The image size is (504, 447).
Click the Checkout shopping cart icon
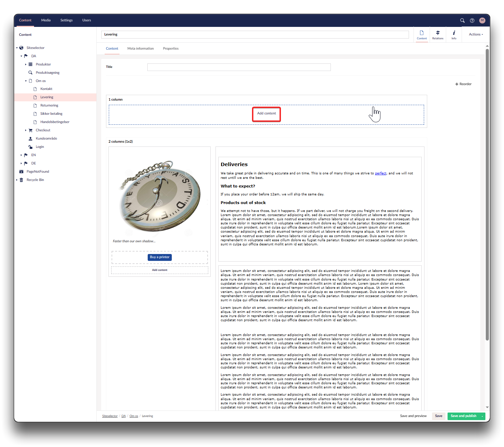click(x=30, y=130)
